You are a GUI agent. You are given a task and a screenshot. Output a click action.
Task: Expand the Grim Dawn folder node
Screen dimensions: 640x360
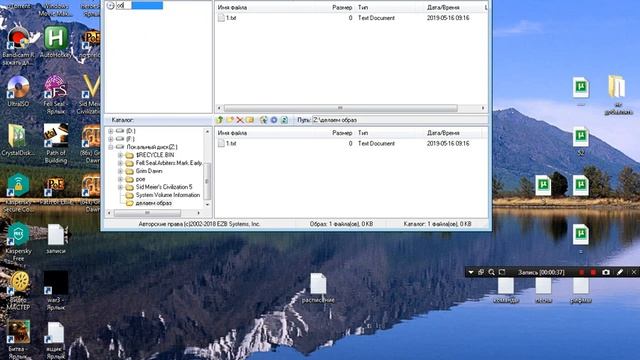click(x=120, y=171)
